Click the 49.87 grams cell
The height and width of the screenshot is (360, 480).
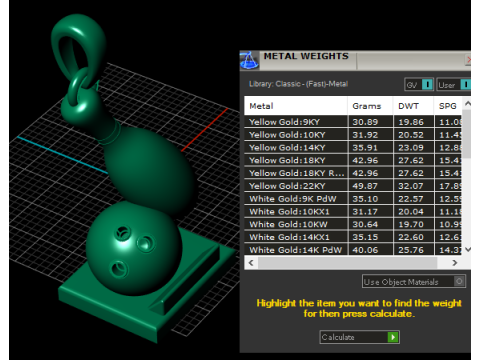tap(370, 186)
